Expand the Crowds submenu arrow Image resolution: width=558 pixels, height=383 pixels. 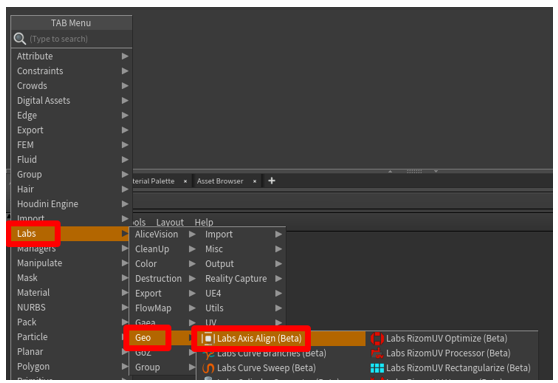coord(125,85)
